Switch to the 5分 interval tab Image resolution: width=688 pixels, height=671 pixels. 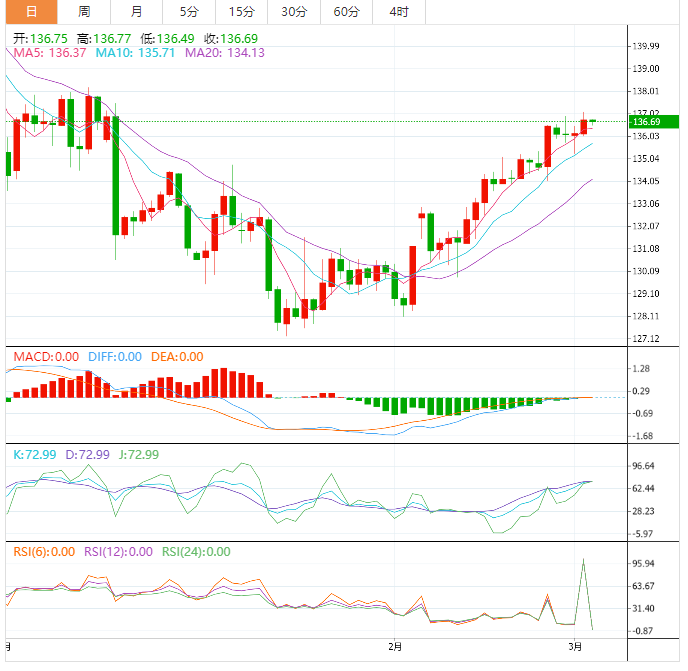coord(189,12)
